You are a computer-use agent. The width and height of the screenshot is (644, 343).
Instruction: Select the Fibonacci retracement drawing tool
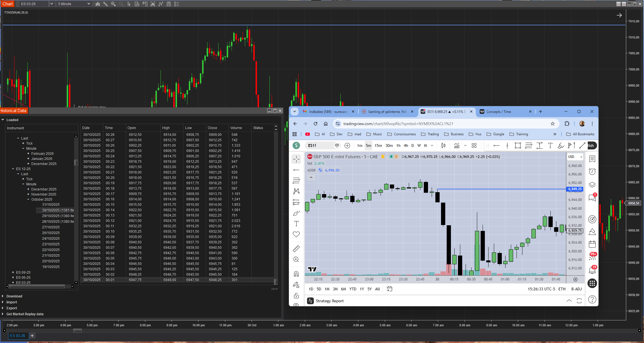point(296,181)
